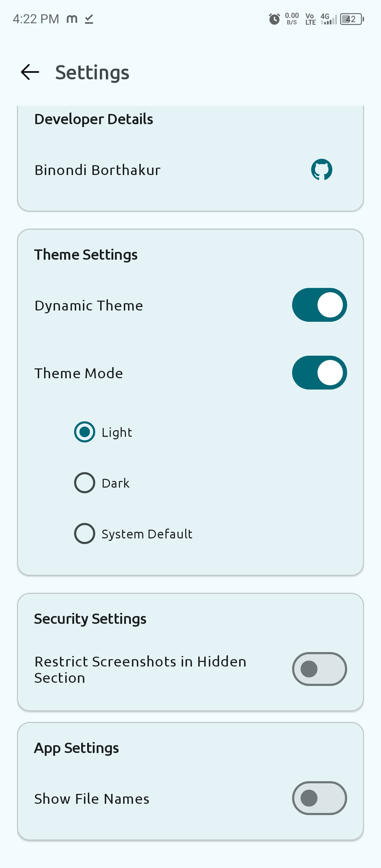Tap the alarm clock status icon
This screenshot has height=868, width=381.
pyautogui.click(x=274, y=19)
